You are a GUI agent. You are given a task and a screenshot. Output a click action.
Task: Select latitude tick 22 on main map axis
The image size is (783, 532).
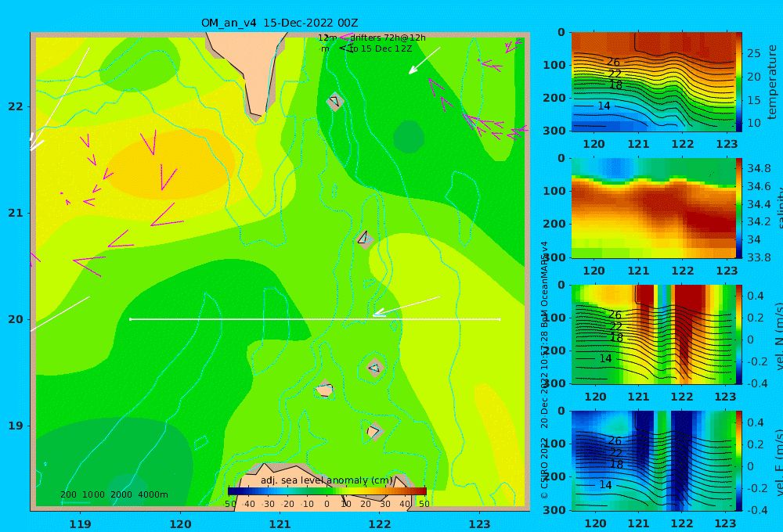point(16,106)
